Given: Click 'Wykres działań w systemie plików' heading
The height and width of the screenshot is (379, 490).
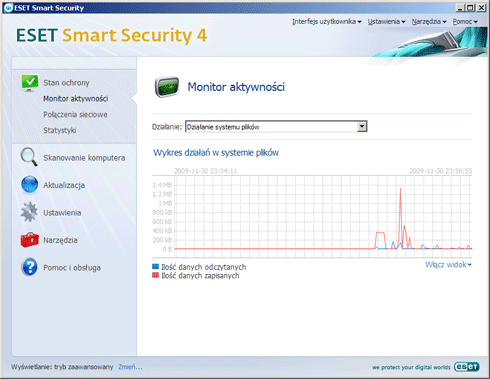Looking at the screenshot, I should click(x=216, y=153).
